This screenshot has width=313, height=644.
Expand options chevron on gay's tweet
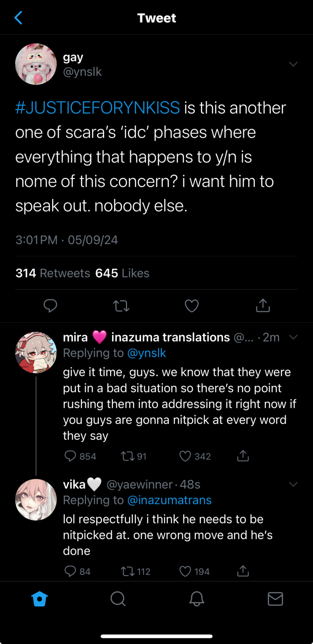(293, 64)
